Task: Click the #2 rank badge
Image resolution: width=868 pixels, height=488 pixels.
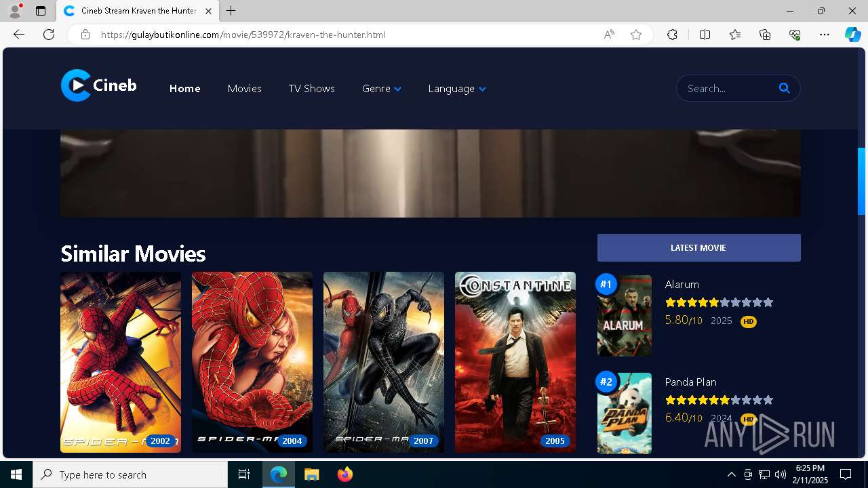Action: 606,382
